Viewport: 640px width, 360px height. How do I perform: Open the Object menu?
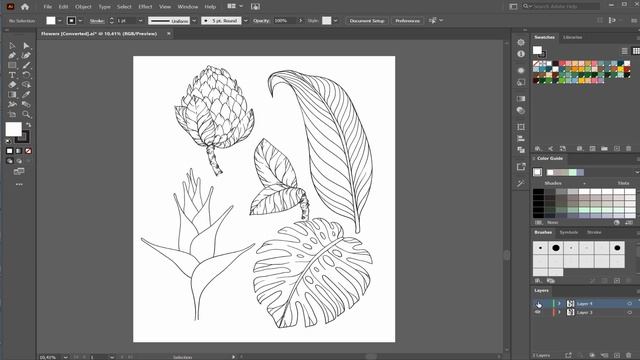(x=83, y=7)
